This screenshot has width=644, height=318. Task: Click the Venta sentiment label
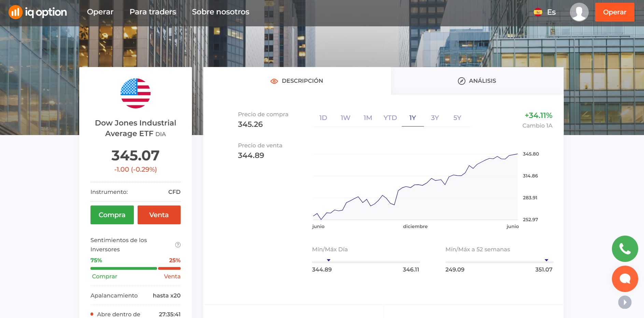point(172,277)
